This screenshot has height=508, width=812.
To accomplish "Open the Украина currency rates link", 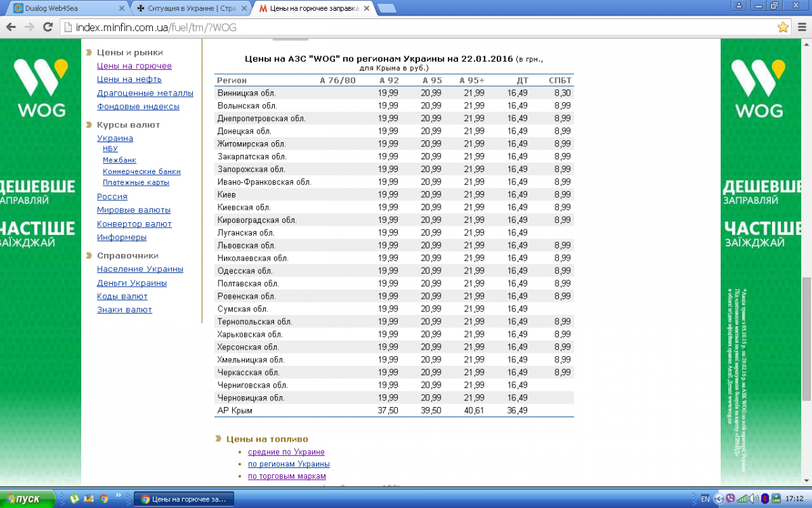I will [115, 138].
